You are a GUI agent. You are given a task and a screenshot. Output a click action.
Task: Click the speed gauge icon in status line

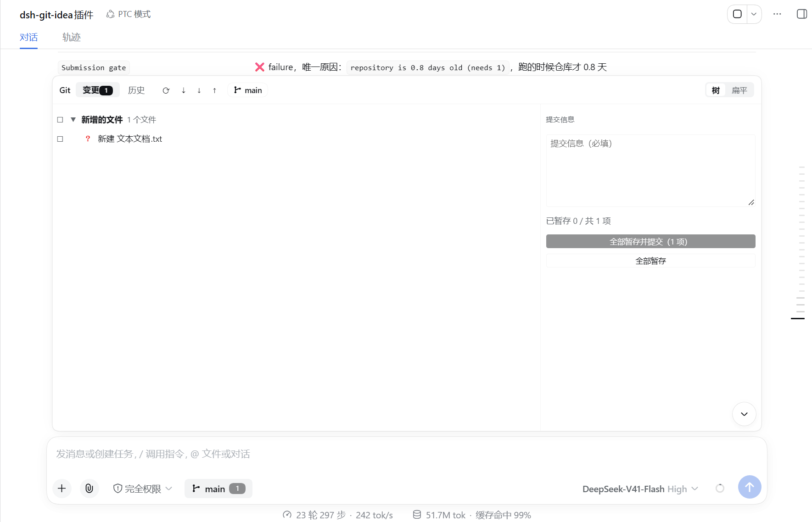click(x=287, y=515)
